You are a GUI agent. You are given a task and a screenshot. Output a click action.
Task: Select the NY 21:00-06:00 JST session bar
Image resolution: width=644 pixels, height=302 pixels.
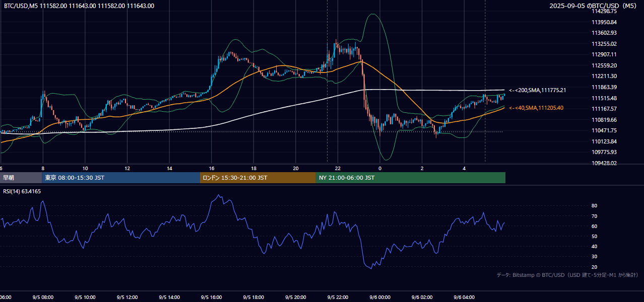pyautogui.click(x=411, y=178)
